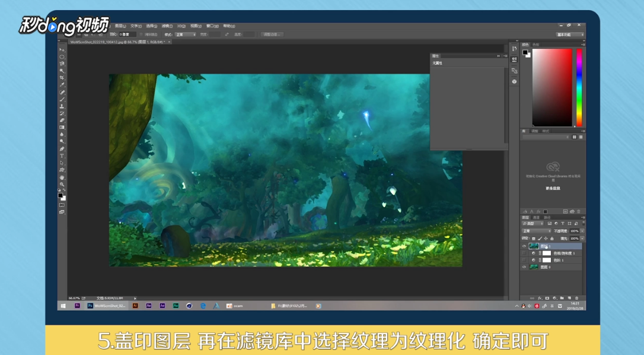Click the feather value input field
The height and width of the screenshot is (355, 644).
(127, 34)
